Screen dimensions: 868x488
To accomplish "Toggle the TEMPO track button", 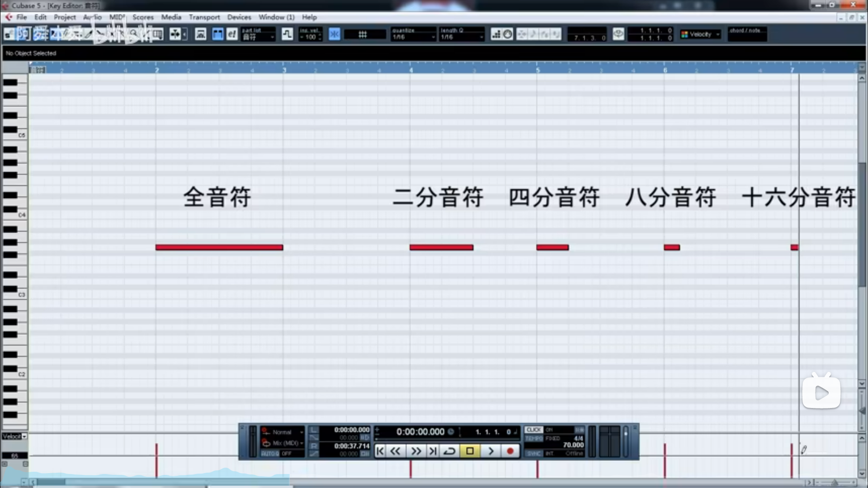I will point(533,438).
